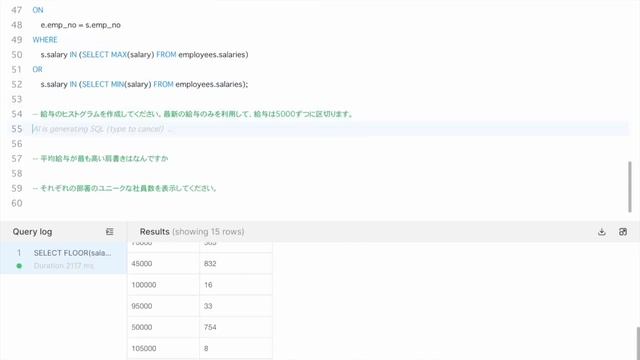The width and height of the screenshot is (640, 360).
Task: Open chart view icon beside download
Action: coord(623,232)
